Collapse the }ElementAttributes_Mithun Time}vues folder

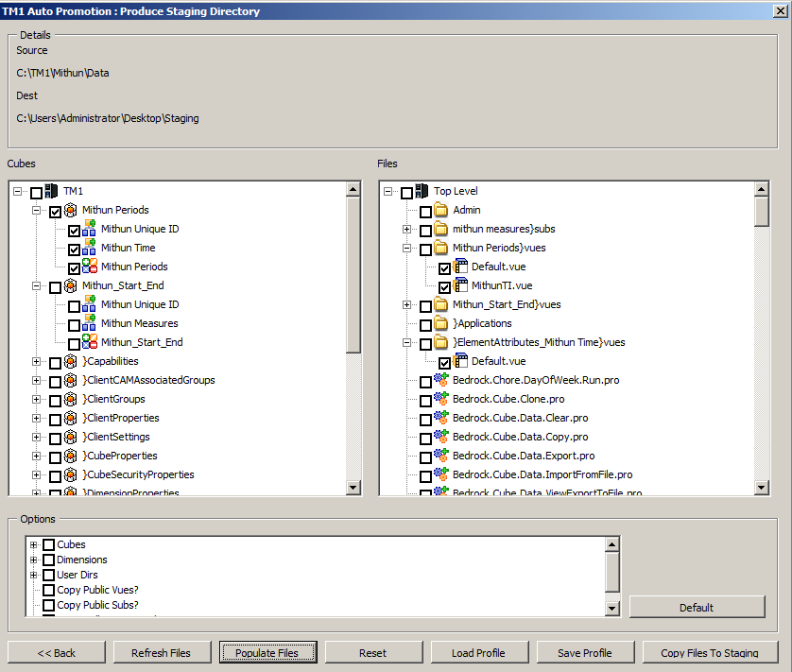(x=406, y=342)
